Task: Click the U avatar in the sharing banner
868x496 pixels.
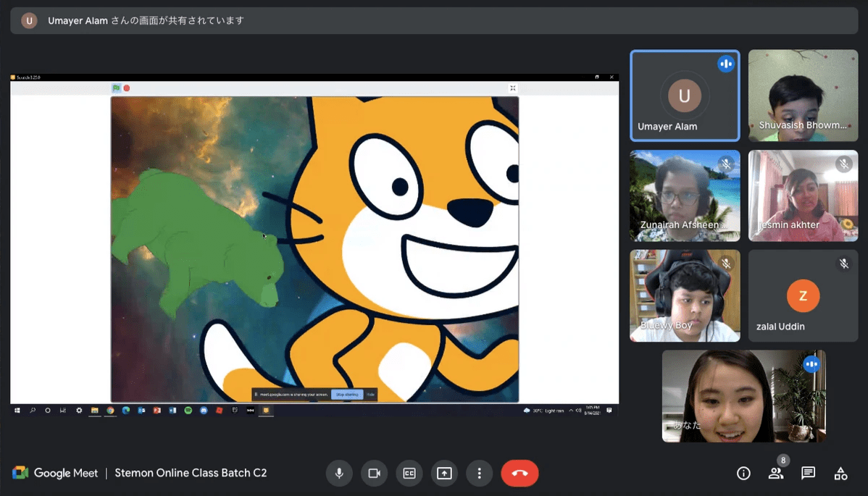Action: pyautogui.click(x=29, y=21)
